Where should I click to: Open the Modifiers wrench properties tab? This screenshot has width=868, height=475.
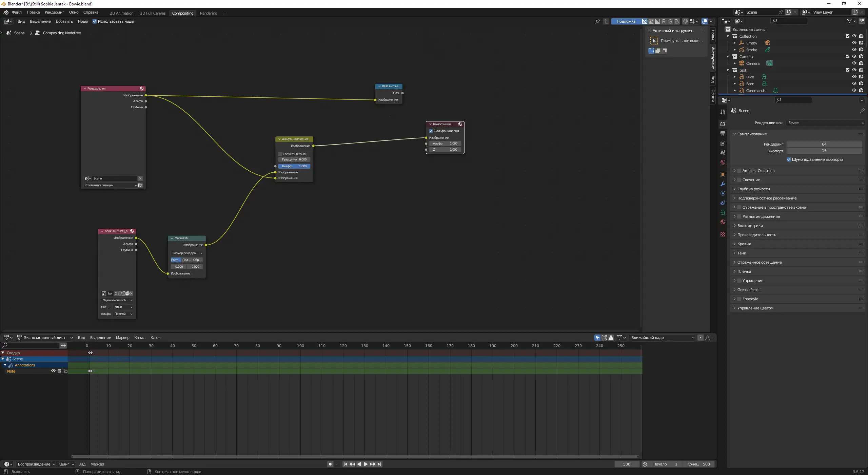point(723,184)
